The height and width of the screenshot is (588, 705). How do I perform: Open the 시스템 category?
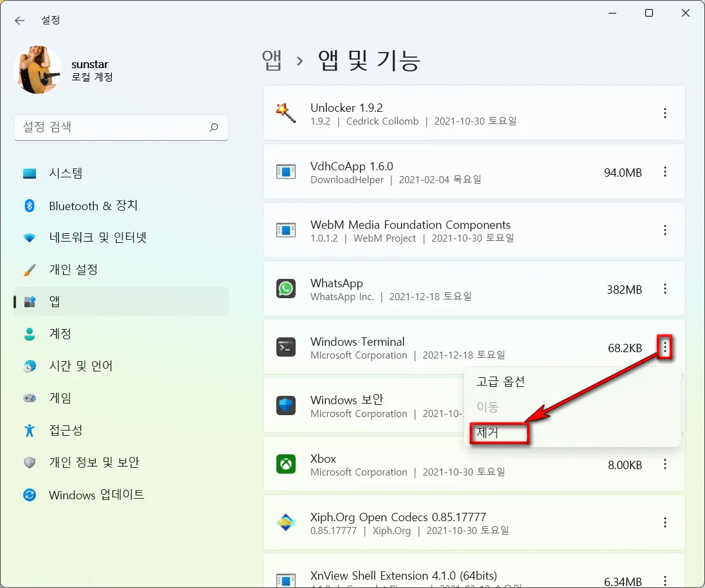(x=121, y=173)
